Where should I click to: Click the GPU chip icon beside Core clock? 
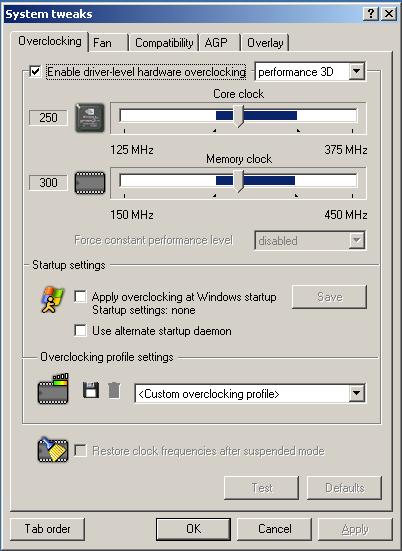point(90,118)
